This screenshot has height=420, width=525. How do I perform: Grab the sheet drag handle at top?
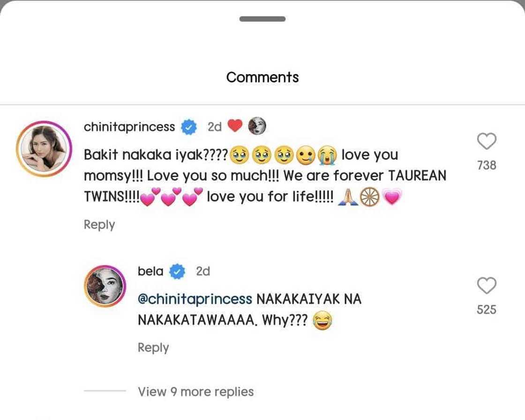[262, 19]
